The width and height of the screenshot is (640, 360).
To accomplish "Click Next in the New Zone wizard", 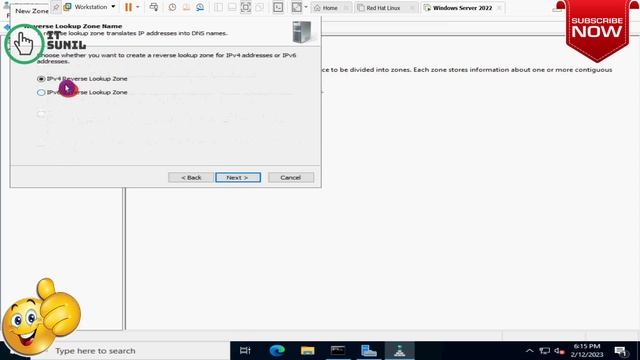I will click(x=238, y=178).
